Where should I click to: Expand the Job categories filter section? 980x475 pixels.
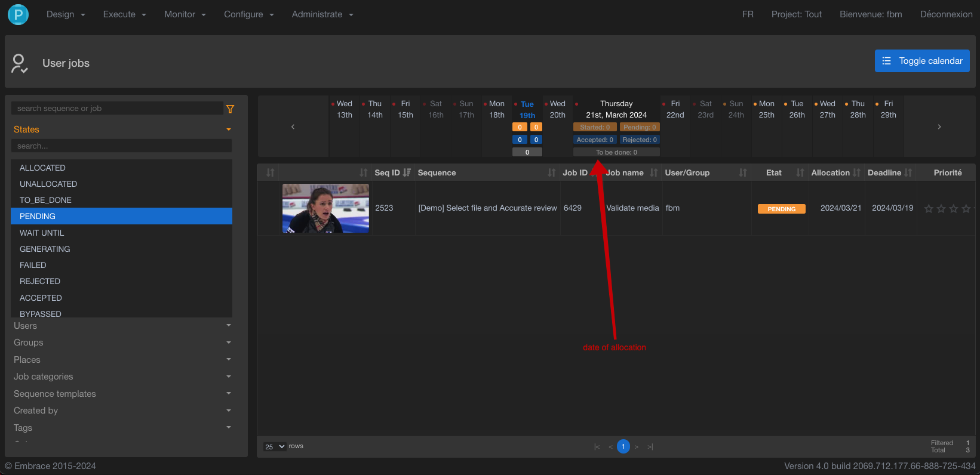pyautogui.click(x=122, y=377)
